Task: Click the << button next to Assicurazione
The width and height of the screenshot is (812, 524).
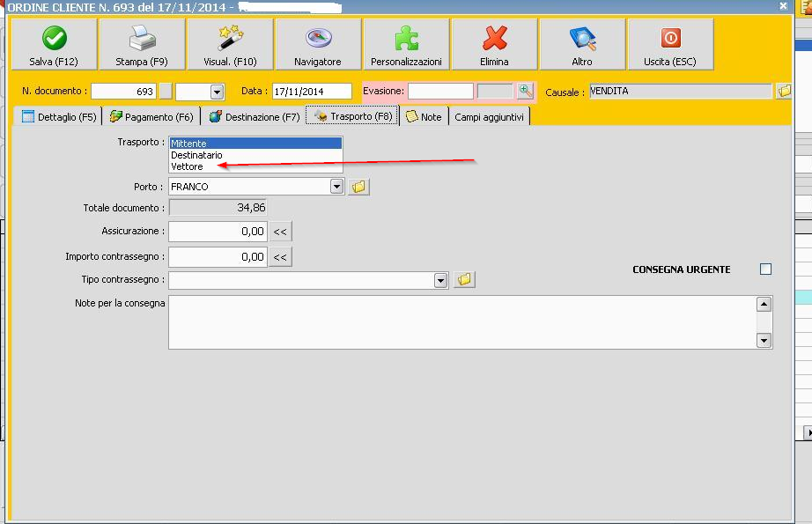Action: pyautogui.click(x=280, y=232)
